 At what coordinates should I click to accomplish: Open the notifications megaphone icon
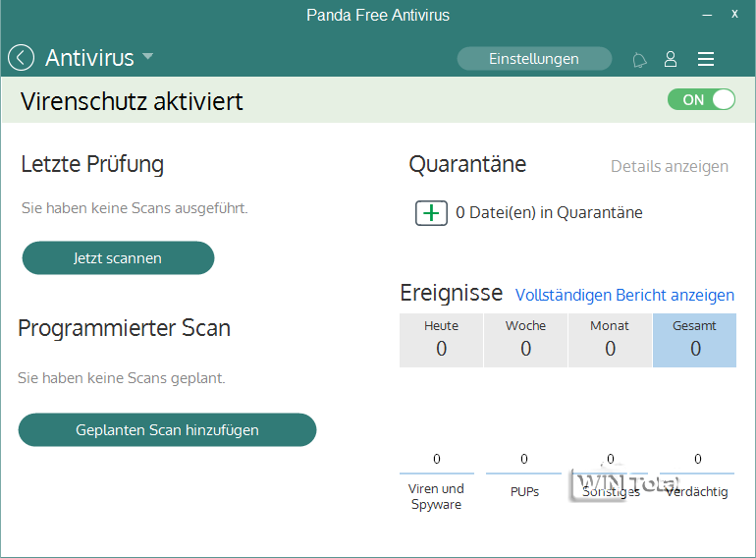(639, 60)
